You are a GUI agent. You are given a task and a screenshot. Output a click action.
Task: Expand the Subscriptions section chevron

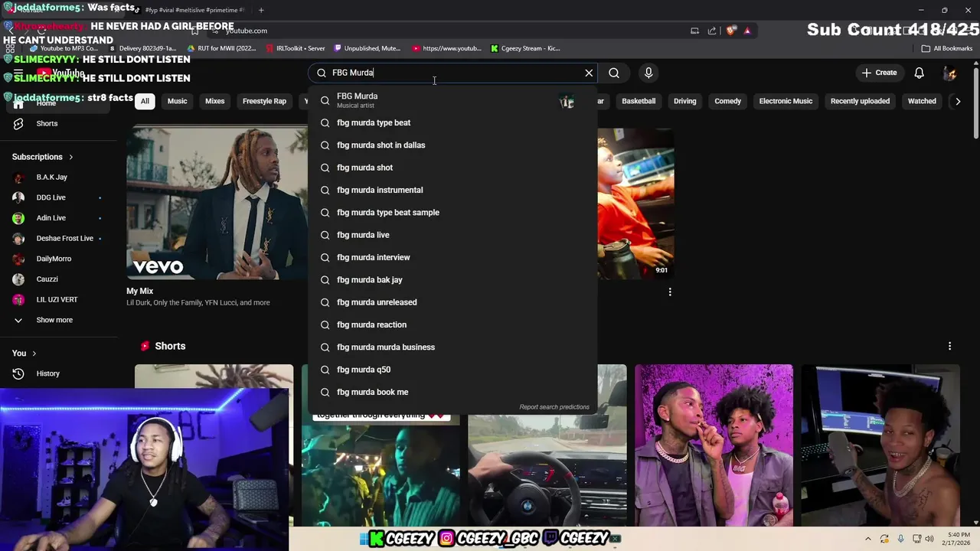(x=71, y=157)
